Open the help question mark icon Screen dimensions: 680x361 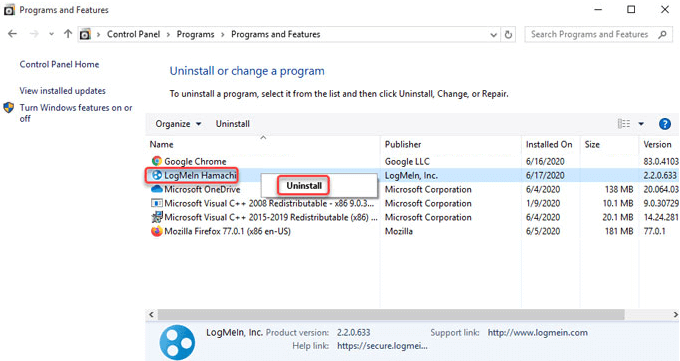[x=664, y=124]
